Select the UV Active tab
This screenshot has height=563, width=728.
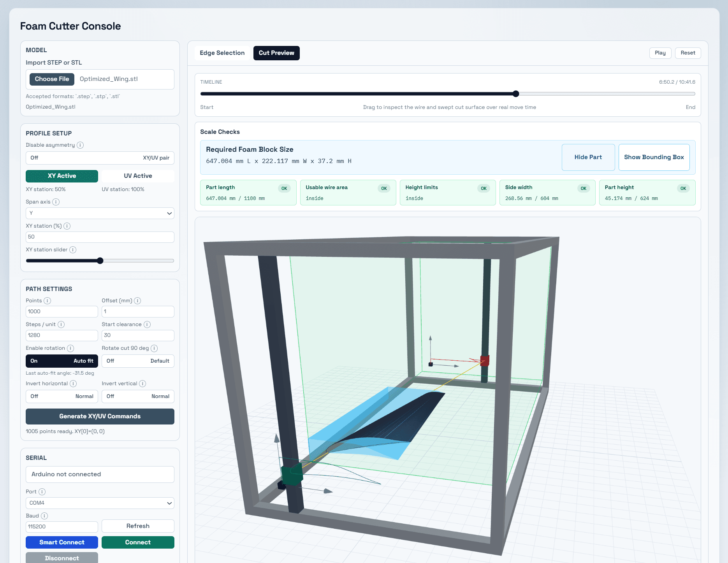pos(137,175)
